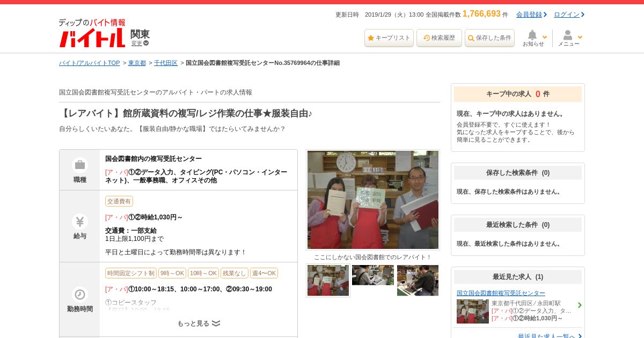The height and width of the screenshot is (338, 644).
Task: Go to 東京都 breadcrumb link
Action: coord(137,63)
